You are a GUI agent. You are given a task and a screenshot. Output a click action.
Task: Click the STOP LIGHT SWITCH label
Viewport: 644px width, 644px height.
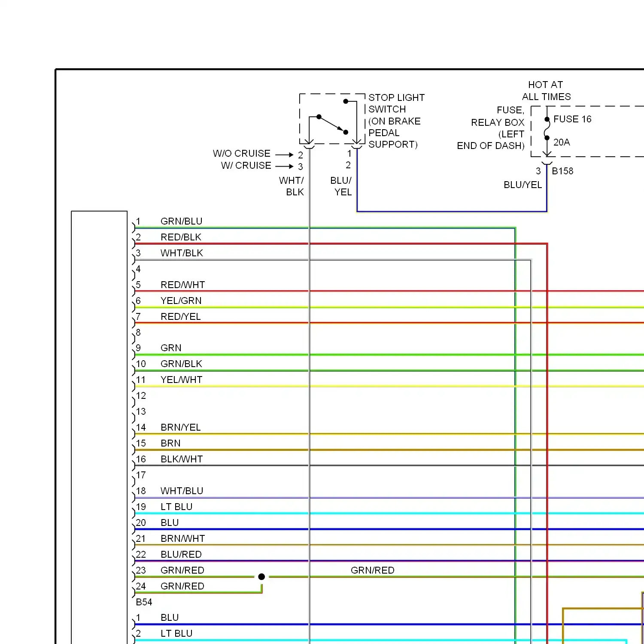click(396, 103)
